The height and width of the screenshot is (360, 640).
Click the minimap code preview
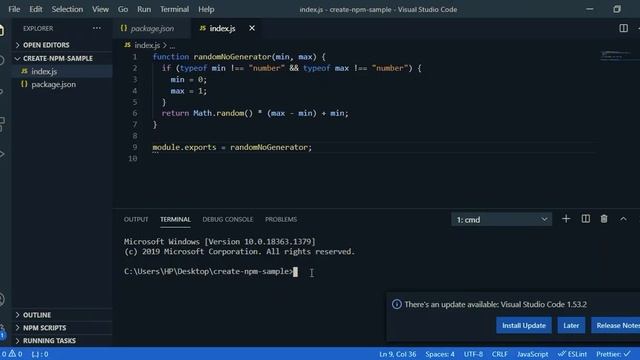(616, 55)
